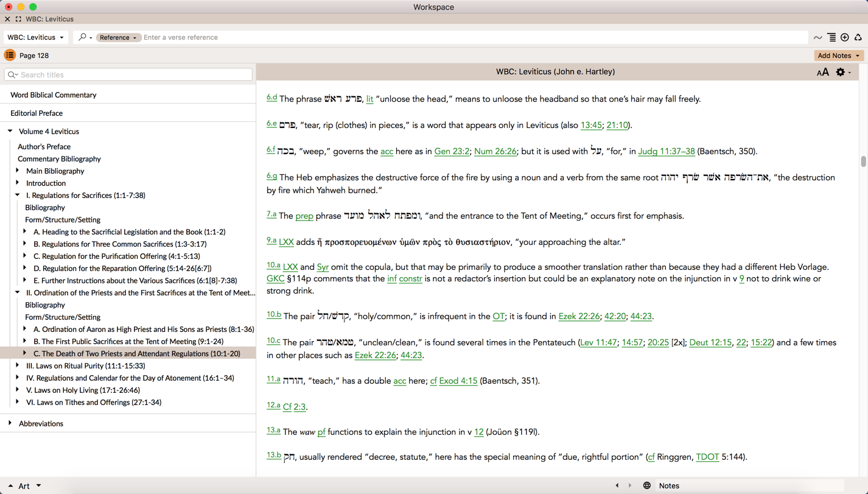Expand the Introduction triangle

click(18, 183)
